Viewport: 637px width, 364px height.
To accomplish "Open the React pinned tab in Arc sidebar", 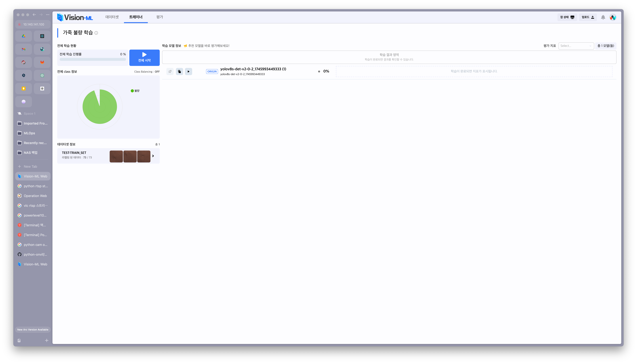I will click(x=42, y=36).
